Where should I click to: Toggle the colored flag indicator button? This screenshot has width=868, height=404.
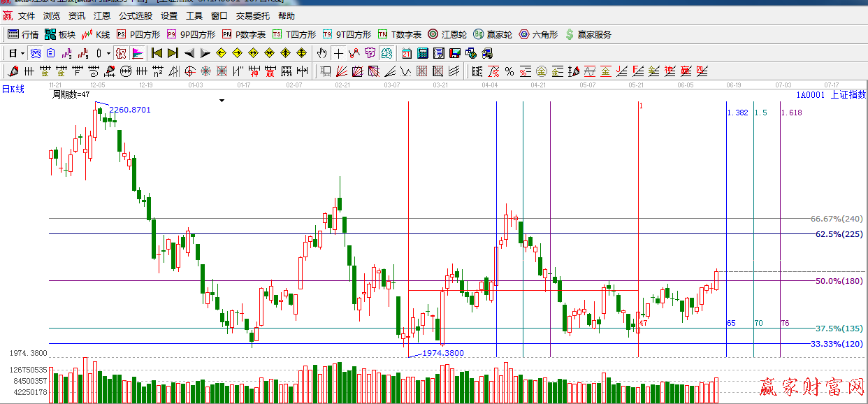[138, 53]
